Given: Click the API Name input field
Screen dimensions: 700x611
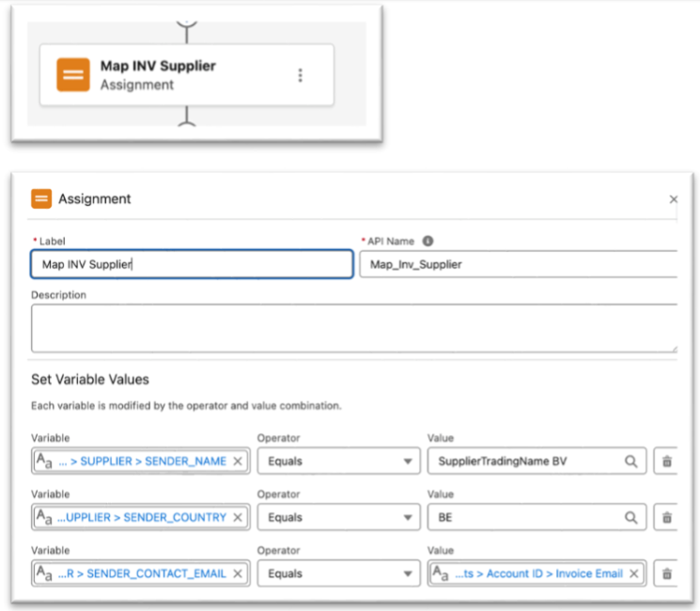Looking at the screenshot, I should 517,264.
